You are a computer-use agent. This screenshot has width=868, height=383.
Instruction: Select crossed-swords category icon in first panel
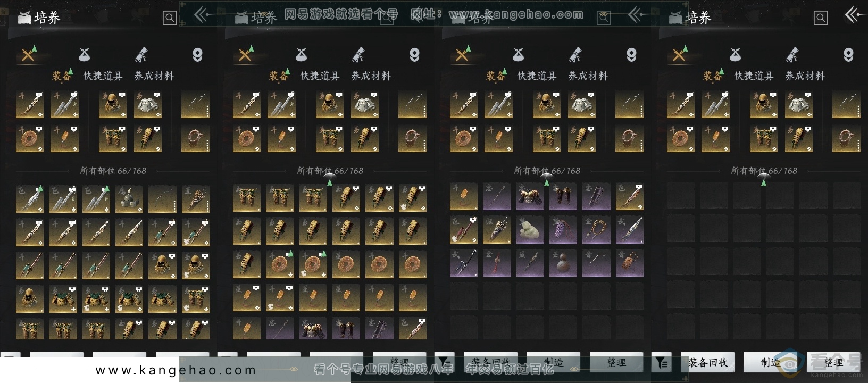[28, 54]
